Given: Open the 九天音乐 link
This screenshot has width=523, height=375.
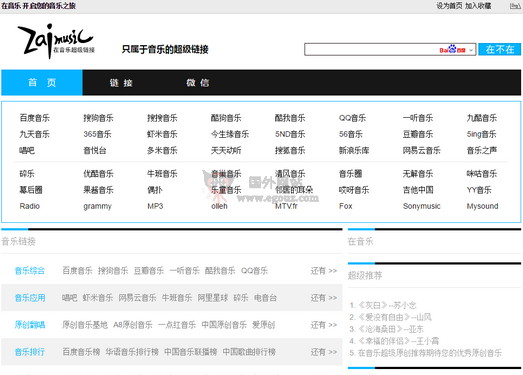Looking at the screenshot, I should [x=34, y=134].
